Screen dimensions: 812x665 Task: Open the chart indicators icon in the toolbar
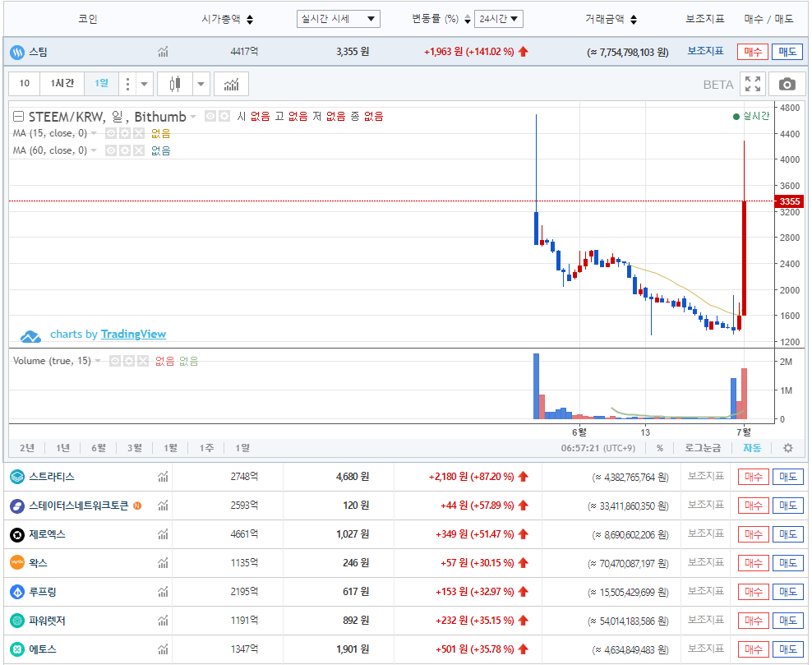[x=232, y=84]
